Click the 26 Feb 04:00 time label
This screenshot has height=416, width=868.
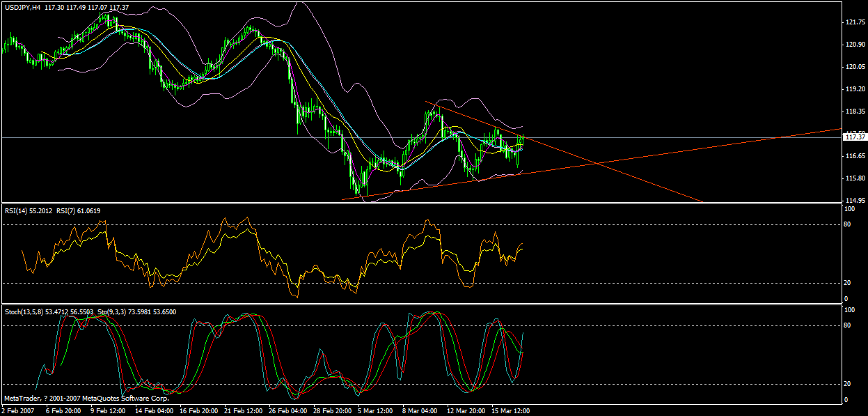(288, 410)
